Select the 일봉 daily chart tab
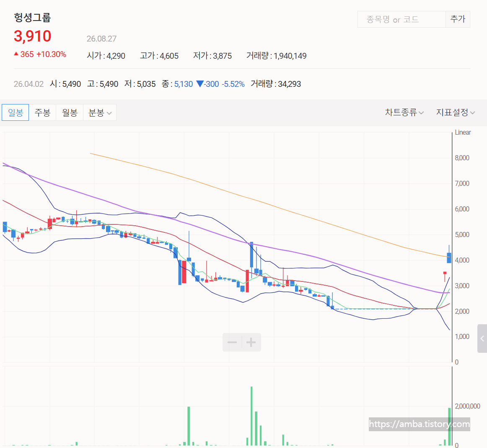Viewport: 487px width, 448px height. tap(15, 112)
